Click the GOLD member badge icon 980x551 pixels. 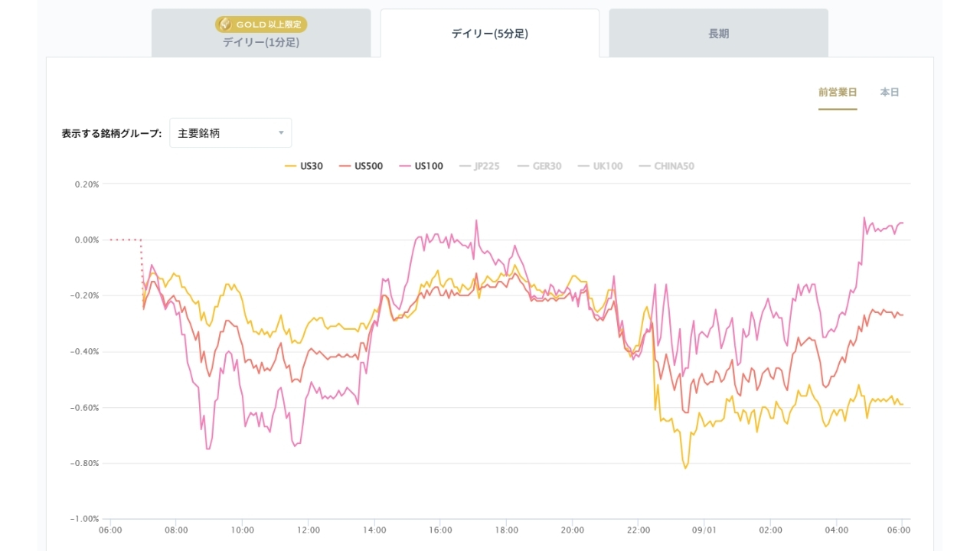(225, 24)
